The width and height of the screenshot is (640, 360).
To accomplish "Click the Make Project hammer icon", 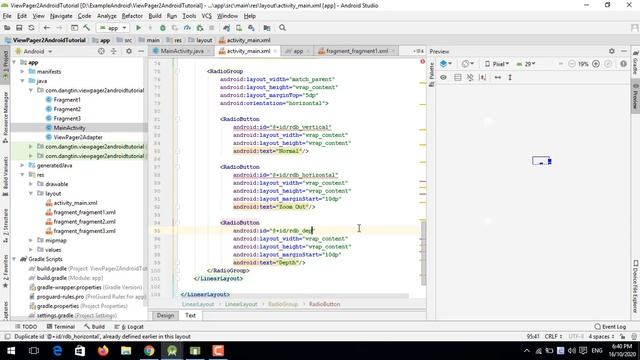I will 87,28.
